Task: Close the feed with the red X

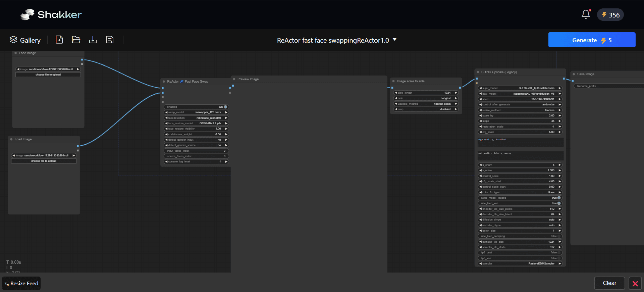Action: coord(635,283)
